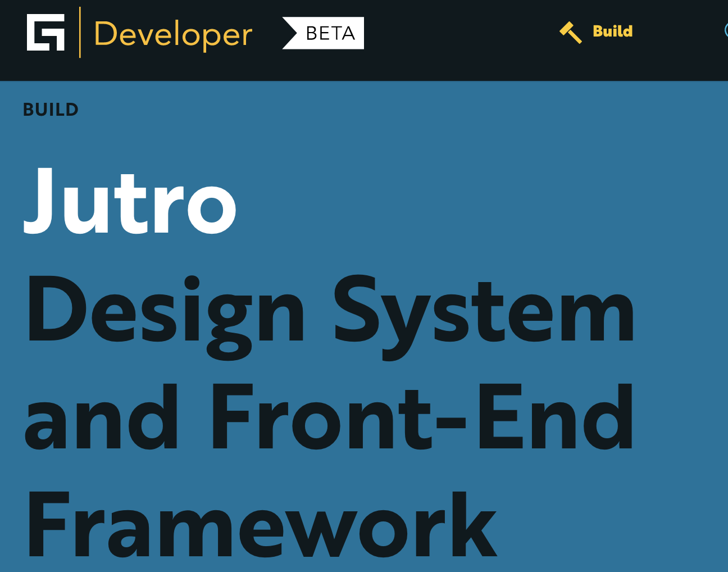Open the Build menu item
Viewport: 728px width, 572px height.
612,31
